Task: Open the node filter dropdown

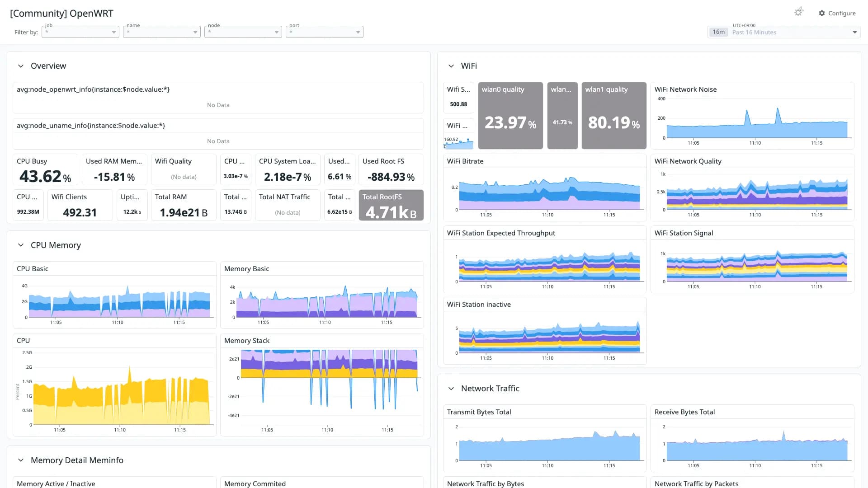Action: coord(243,32)
